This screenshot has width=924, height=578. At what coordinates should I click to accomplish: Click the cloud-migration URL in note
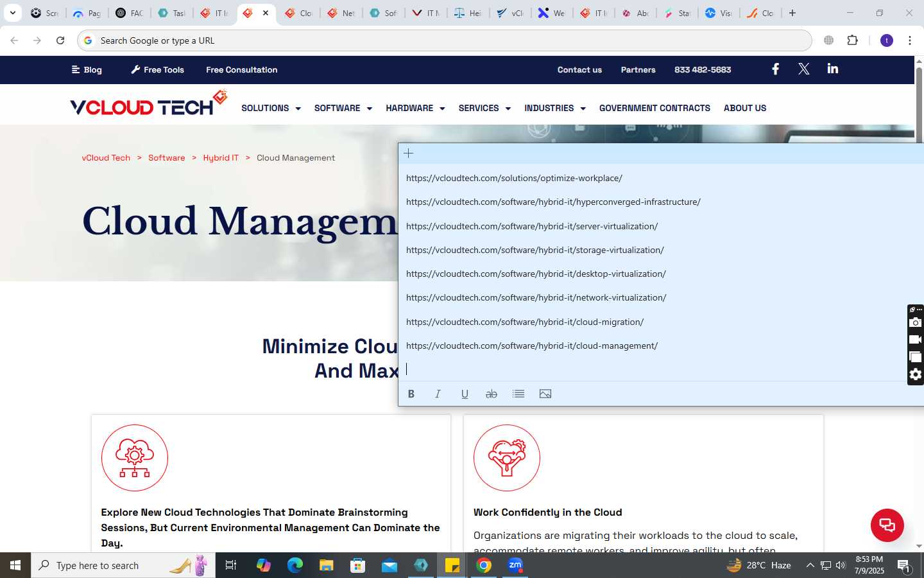tap(525, 322)
